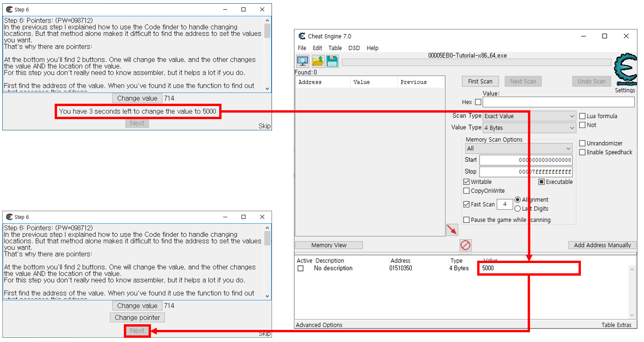Enable the Unrandomizer checkbox
This screenshot has width=644, height=342.
582,143
